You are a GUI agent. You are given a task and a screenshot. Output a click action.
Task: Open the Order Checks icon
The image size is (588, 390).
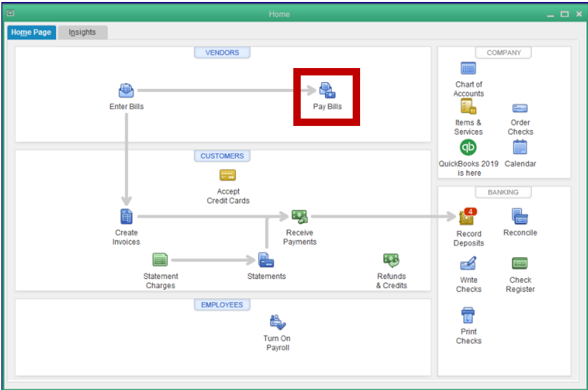(x=520, y=108)
